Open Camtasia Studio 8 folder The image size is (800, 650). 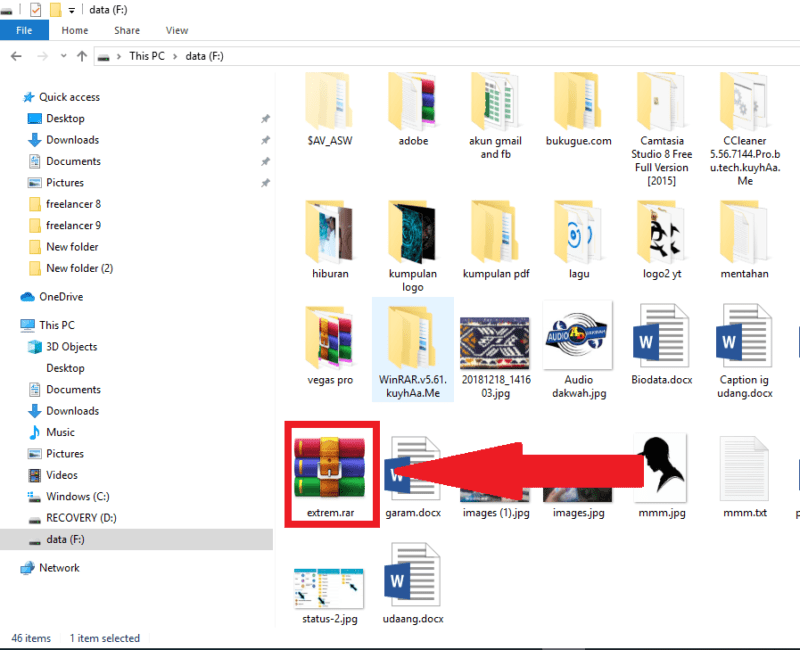point(661,130)
